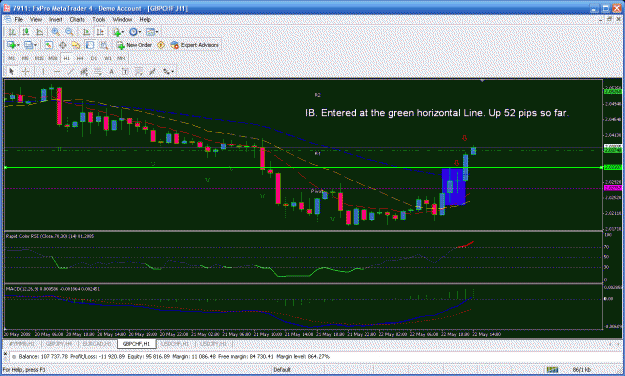
Task: Select the Text 'A' tool
Action: (x=112, y=71)
